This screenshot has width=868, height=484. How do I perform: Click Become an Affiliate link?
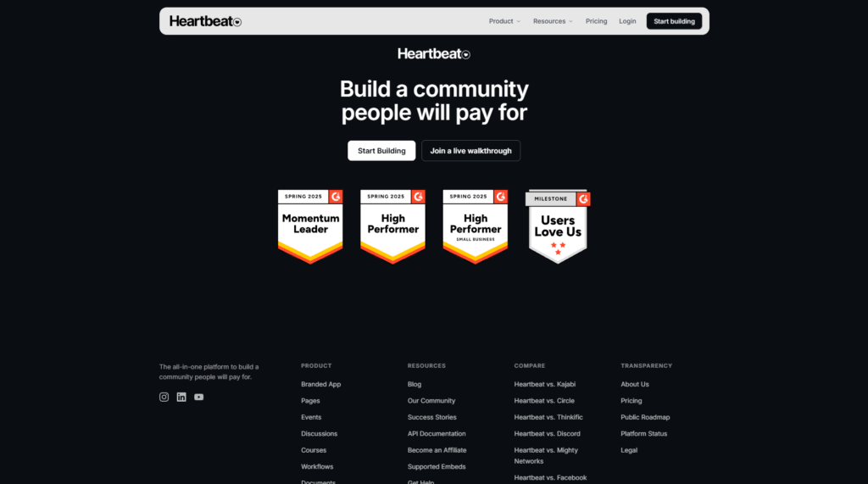pyautogui.click(x=437, y=451)
